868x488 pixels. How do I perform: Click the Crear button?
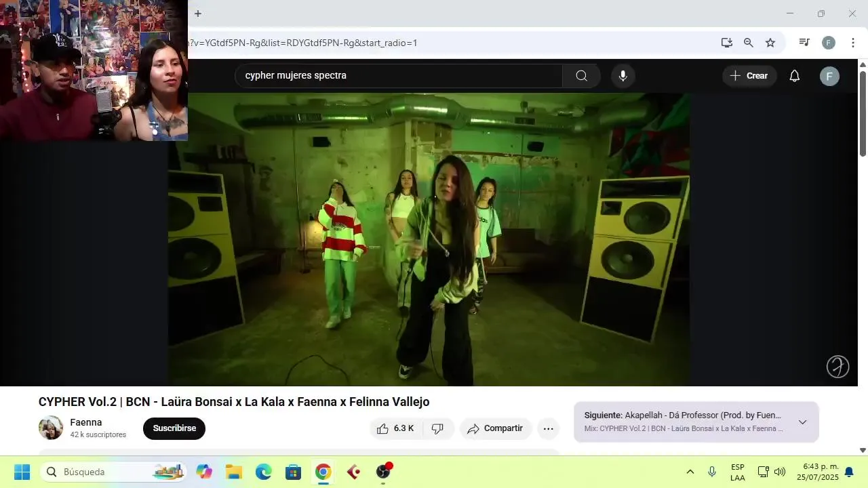[x=749, y=76]
